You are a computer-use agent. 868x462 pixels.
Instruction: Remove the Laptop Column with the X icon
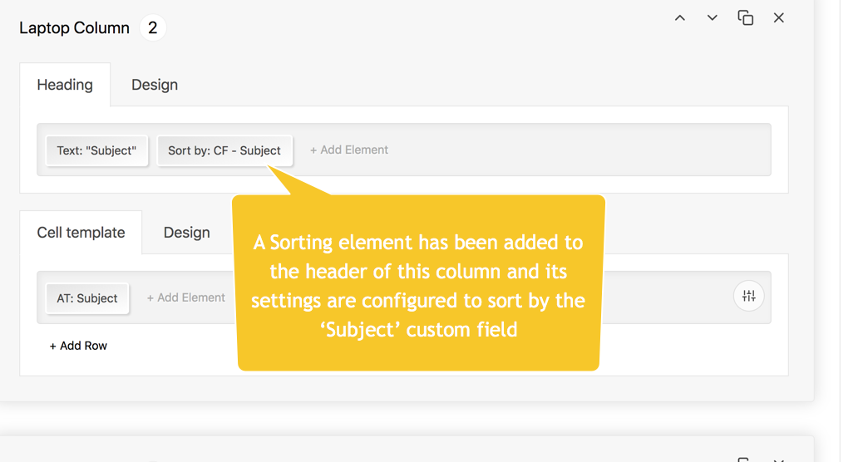point(779,17)
